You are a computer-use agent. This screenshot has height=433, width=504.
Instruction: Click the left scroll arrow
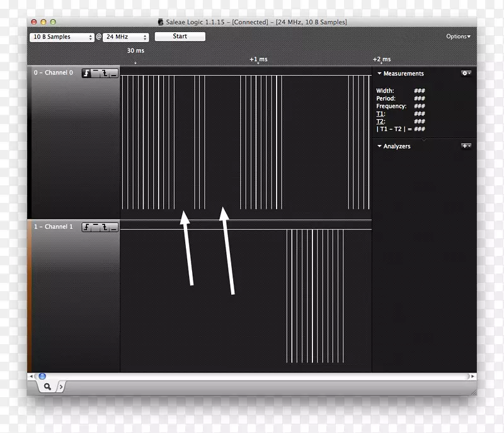pos(31,376)
